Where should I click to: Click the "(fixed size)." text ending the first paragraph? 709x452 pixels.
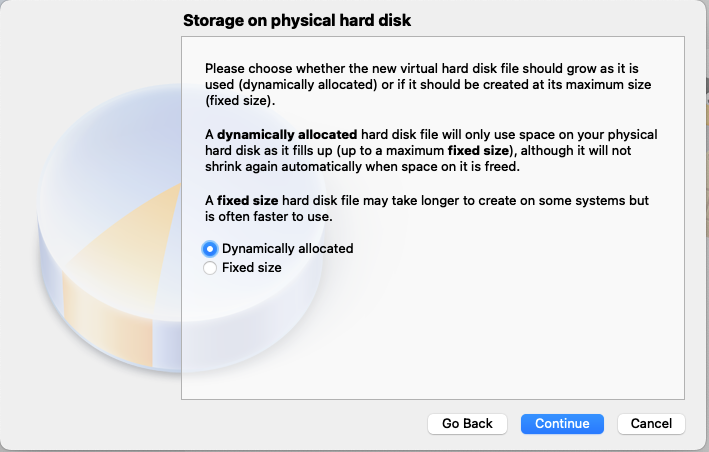click(x=240, y=101)
